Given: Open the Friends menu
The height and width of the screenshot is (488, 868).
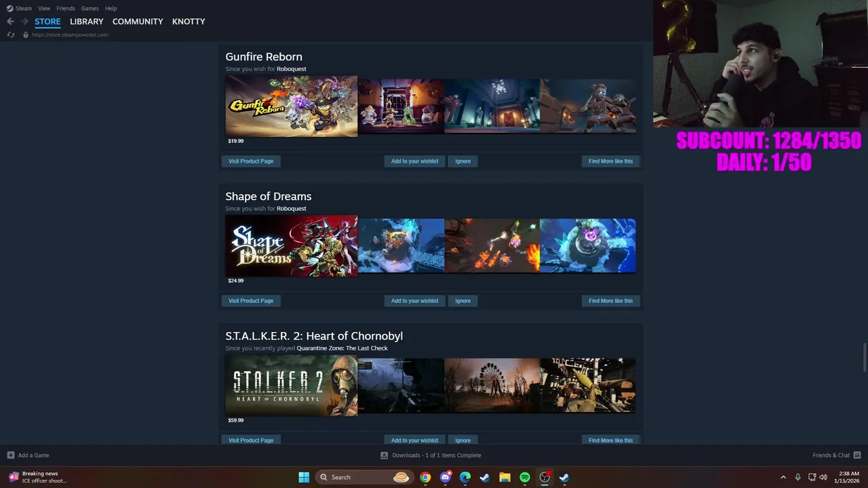Looking at the screenshot, I should (x=66, y=8).
